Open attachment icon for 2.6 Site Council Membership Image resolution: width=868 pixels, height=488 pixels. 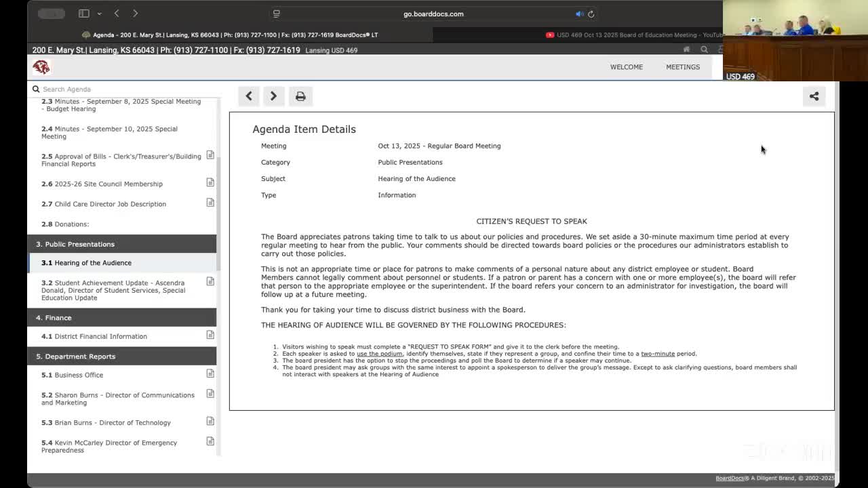(210, 183)
